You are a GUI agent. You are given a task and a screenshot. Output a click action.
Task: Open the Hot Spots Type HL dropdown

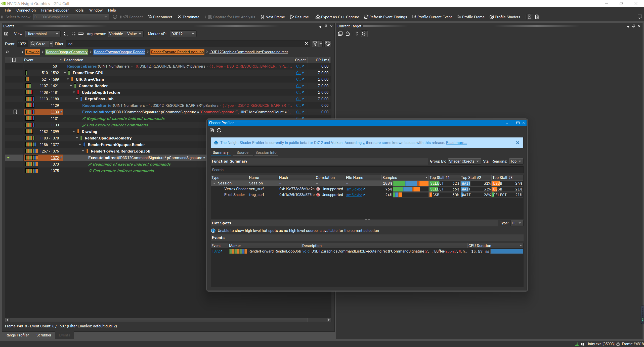[x=517, y=223]
